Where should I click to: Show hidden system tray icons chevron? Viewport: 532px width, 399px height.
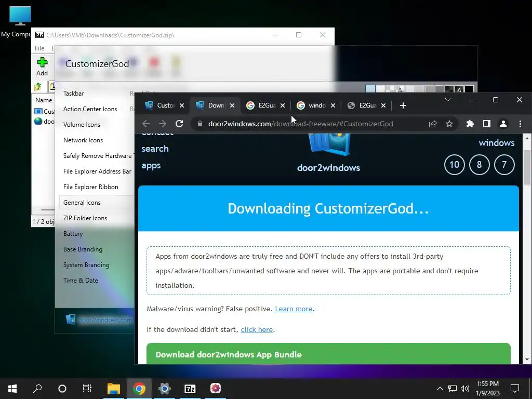(x=440, y=389)
